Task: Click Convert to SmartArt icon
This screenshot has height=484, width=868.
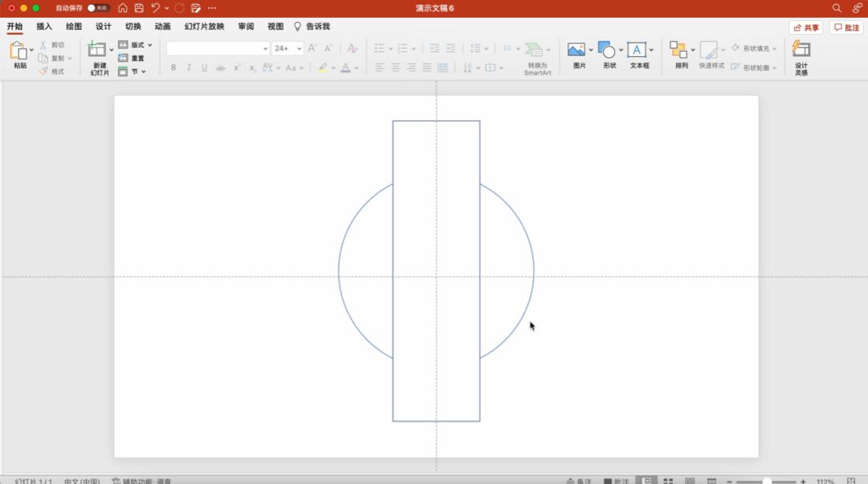Action: pyautogui.click(x=534, y=50)
